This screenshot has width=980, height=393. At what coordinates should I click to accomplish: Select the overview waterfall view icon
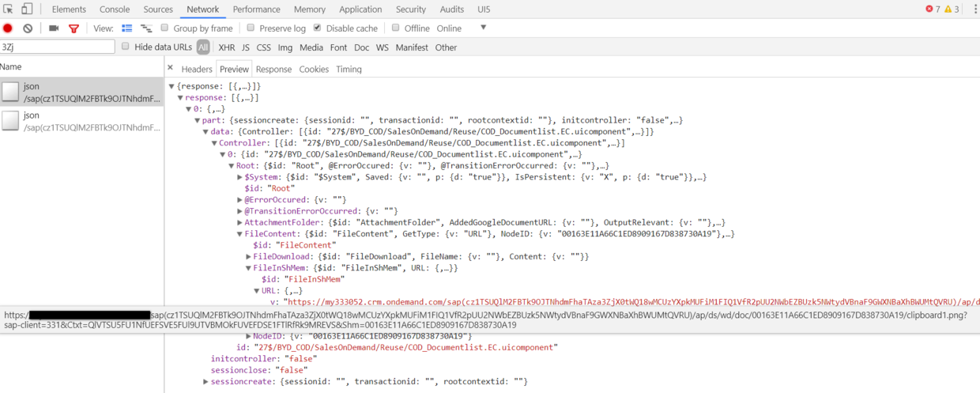point(146,28)
